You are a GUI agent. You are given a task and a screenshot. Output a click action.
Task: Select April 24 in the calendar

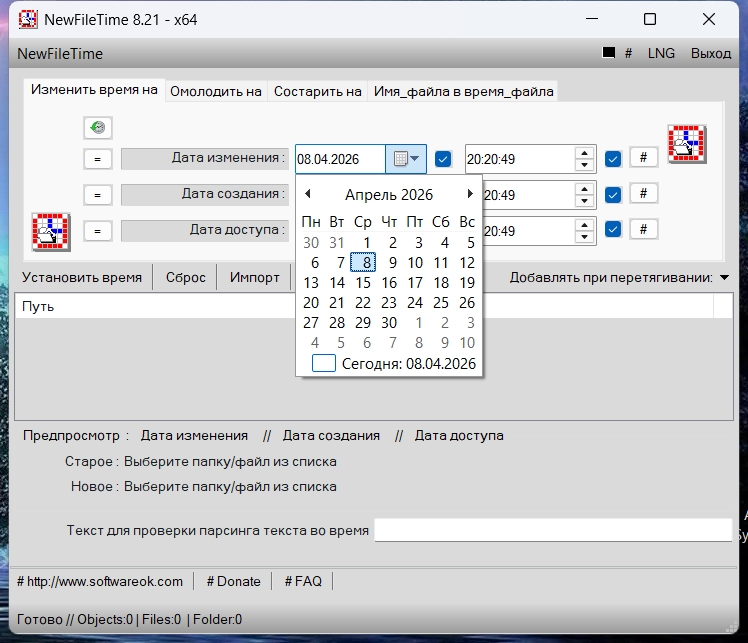tap(415, 302)
